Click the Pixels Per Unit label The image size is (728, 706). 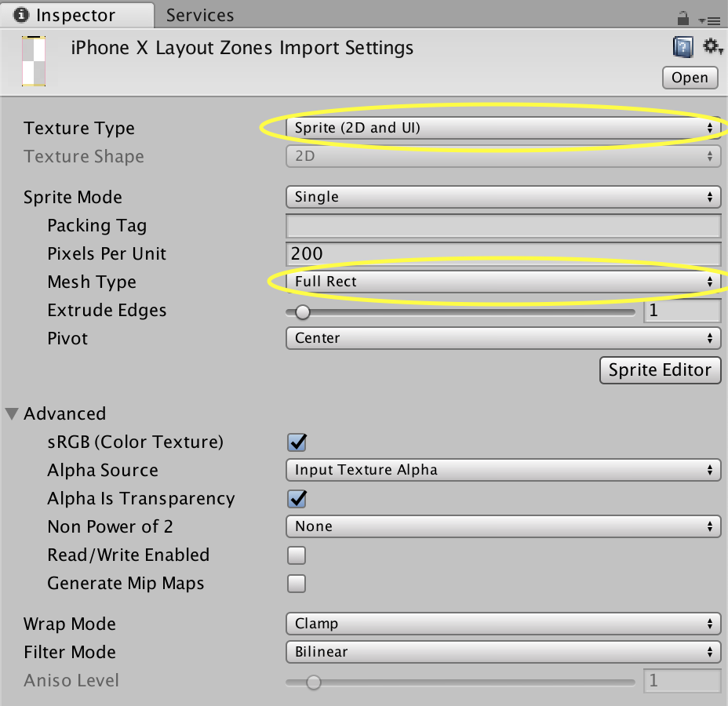(107, 254)
